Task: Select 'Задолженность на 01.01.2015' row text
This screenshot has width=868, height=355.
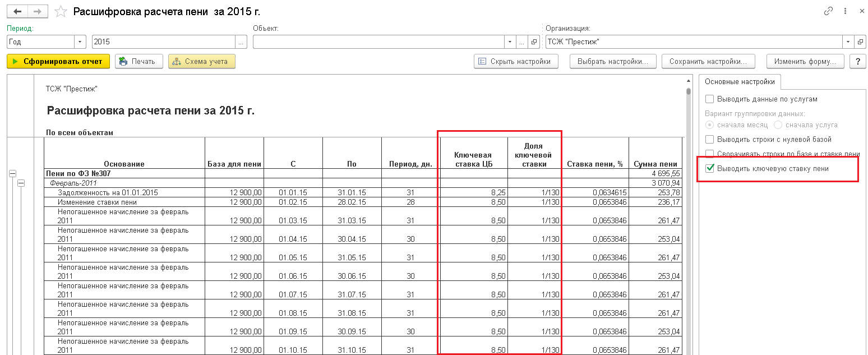Action: click(x=108, y=192)
